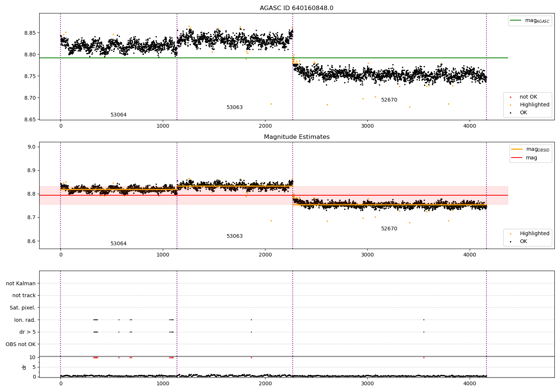The image size is (560, 392).
Task: Select the red "mag" legend entry in the middle plot
Action: [x=524, y=158]
